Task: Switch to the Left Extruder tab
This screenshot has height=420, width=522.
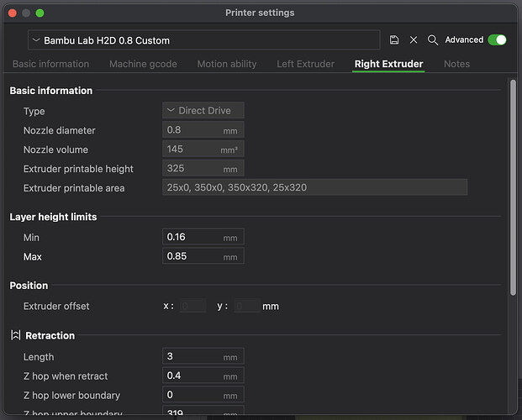Action: pos(306,64)
